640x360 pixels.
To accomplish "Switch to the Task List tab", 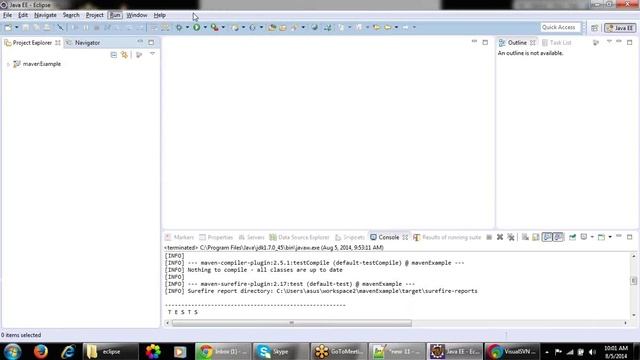I will click(x=556, y=42).
